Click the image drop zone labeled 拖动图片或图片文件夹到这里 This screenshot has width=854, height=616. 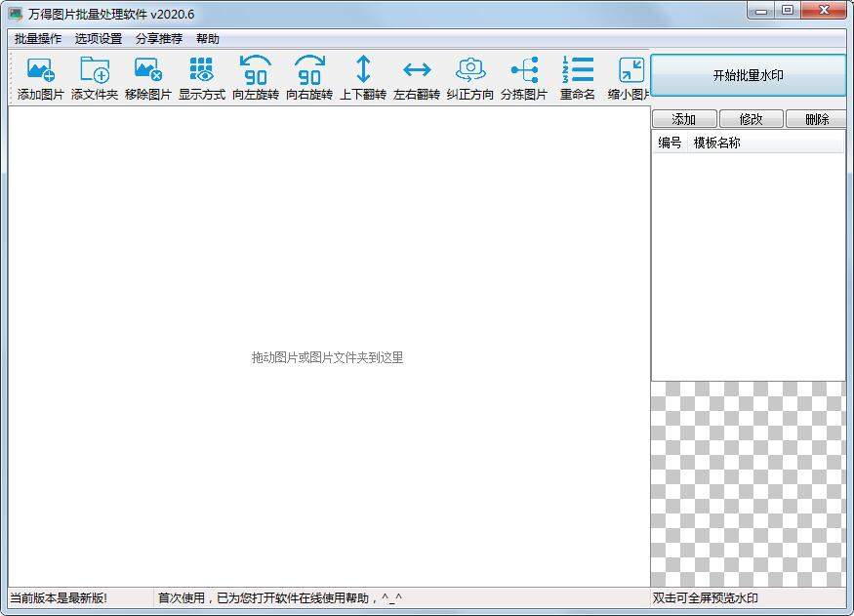329,357
